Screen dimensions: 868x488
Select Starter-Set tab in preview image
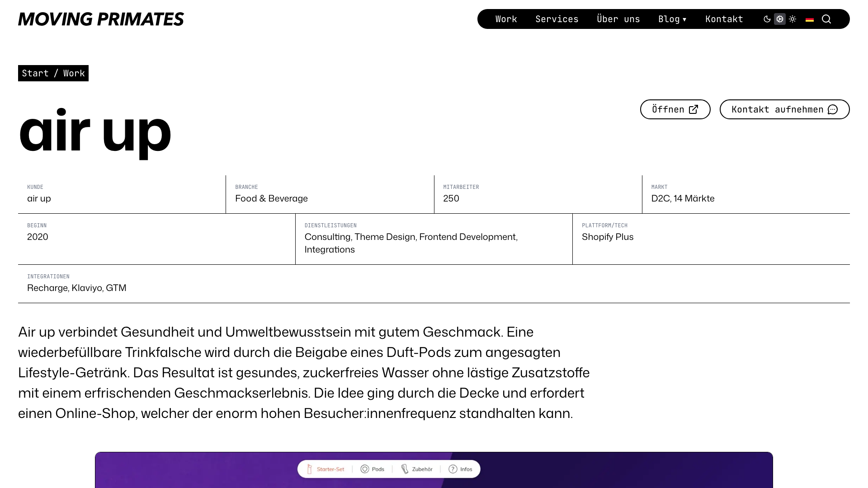tap(325, 469)
